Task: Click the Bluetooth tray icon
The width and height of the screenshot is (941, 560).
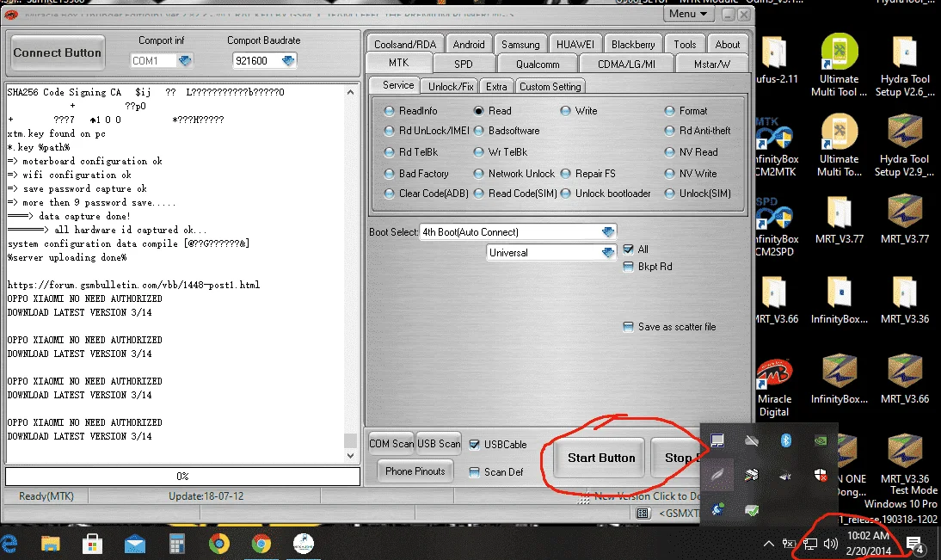Action: pyautogui.click(x=785, y=440)
